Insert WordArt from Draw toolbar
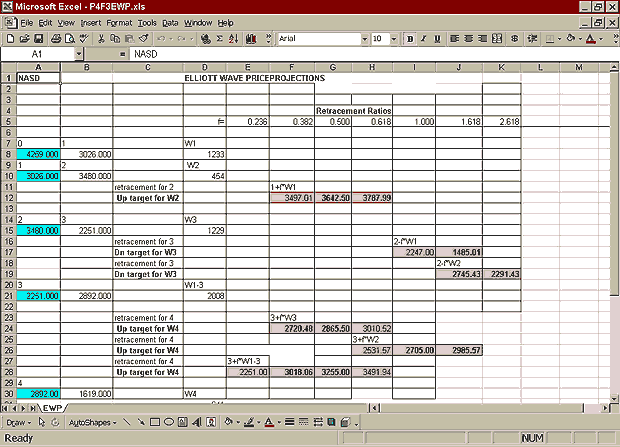 (x=197, y=422)
